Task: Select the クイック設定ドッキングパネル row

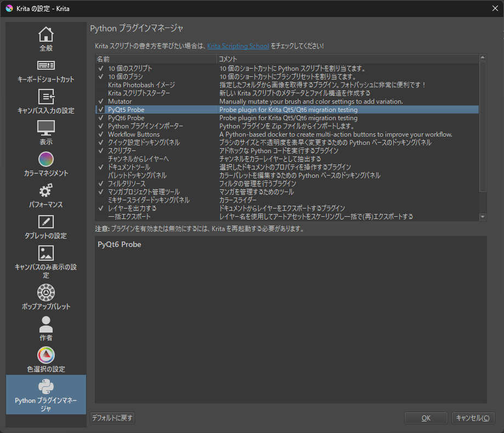Action: [x=287, y=143]
